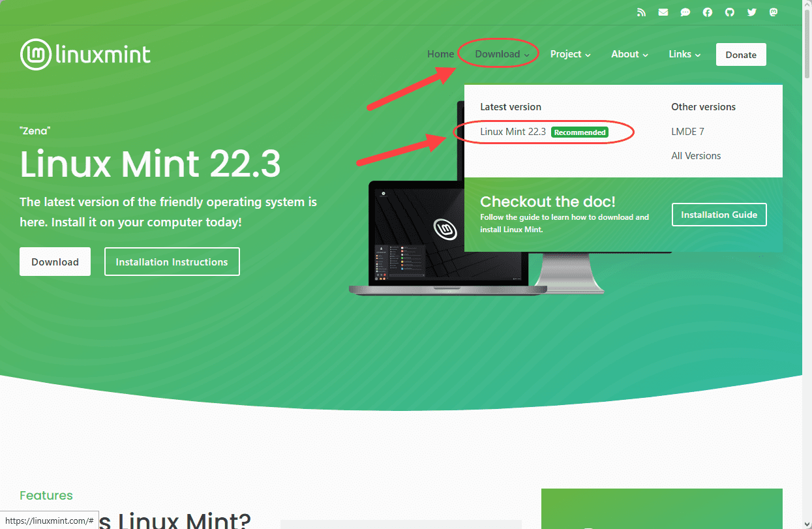The height and width of the screenshot is (529, 812).
Task: Open the Twitter bird icon
Action: 752,12
